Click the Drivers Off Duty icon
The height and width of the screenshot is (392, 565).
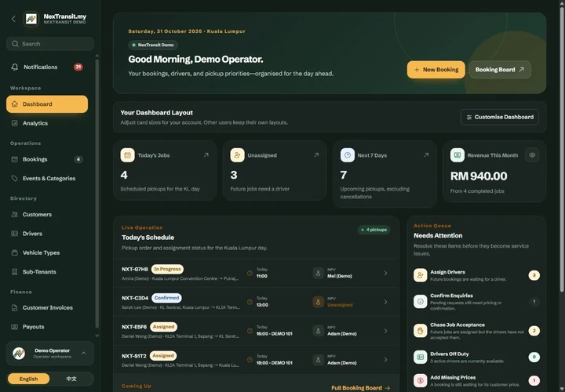pyautogui.click(x=420, y=357)
